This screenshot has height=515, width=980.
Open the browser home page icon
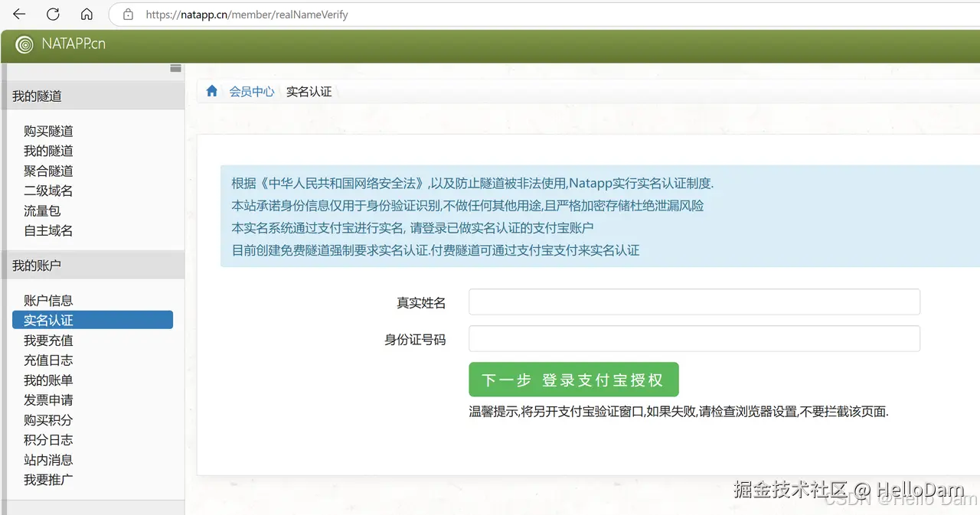pos(87,14)
